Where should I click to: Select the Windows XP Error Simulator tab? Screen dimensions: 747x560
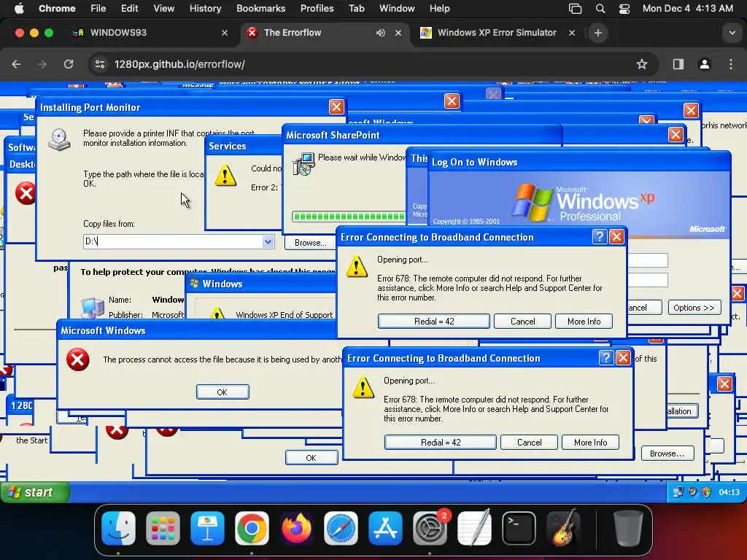(497, 33)
